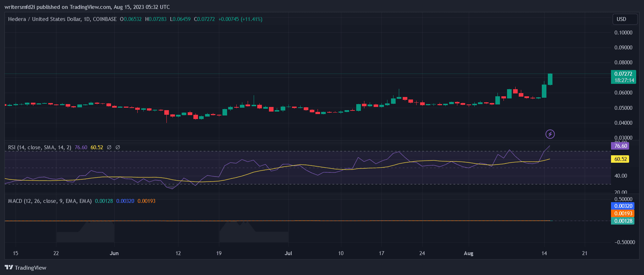The height and width of the screenshot is (275, 644).
Task: Click the rightmost tall green candlestick
Action: pyautogui.click(x=550, y=79)
